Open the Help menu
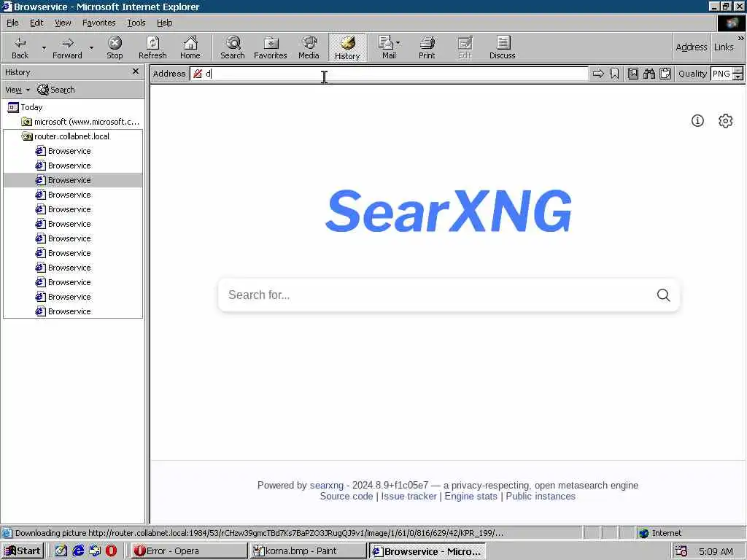 [x=164, y=23]
